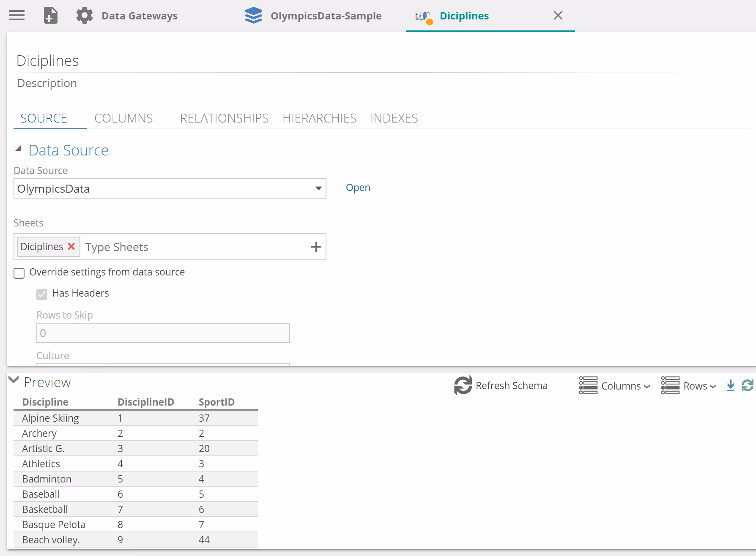Collapse the Preview panel chevron
The image size is (756, 556).
tap(14, 380)
